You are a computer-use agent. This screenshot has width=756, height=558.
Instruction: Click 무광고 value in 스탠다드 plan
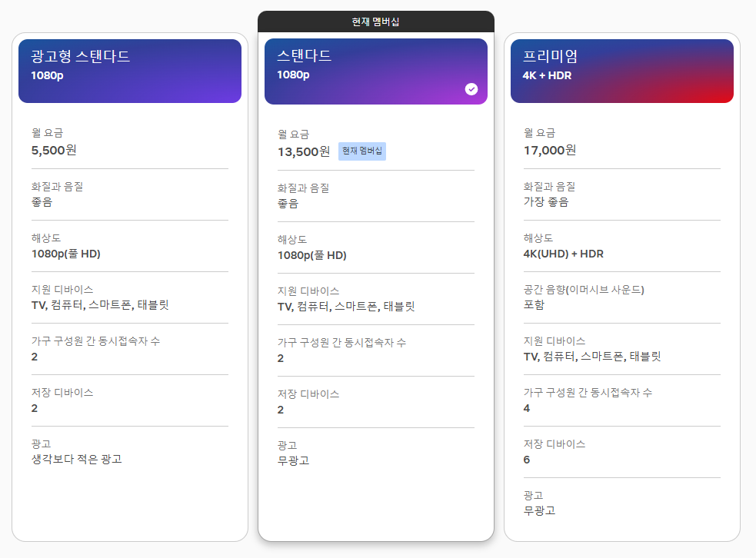(293, 460)
